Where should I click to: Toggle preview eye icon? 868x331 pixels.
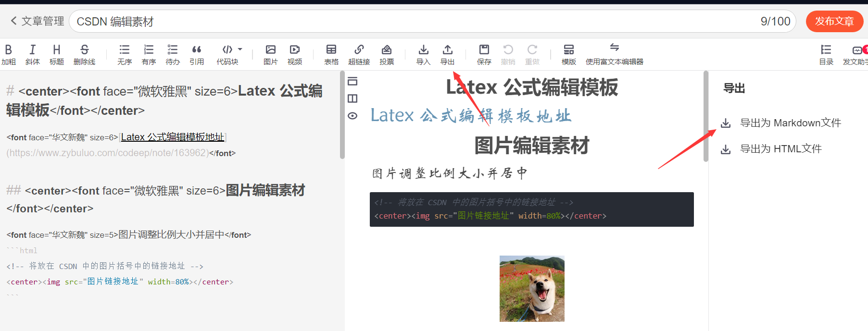(352, 116)
